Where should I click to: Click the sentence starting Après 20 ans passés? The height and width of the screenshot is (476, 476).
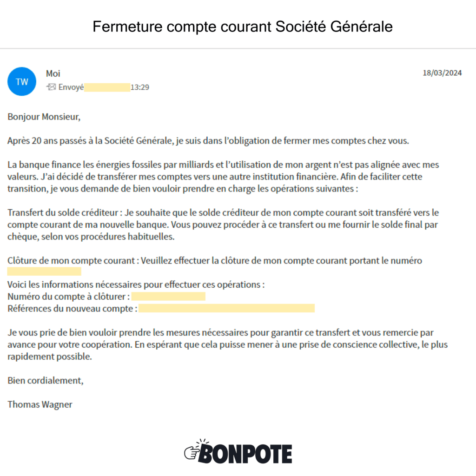tap(208, 141)
